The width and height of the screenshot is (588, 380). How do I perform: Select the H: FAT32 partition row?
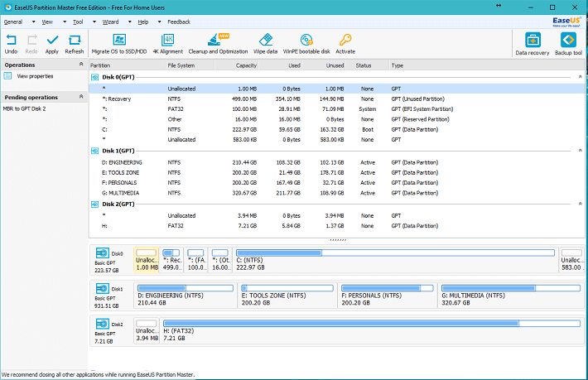(337, 226)
